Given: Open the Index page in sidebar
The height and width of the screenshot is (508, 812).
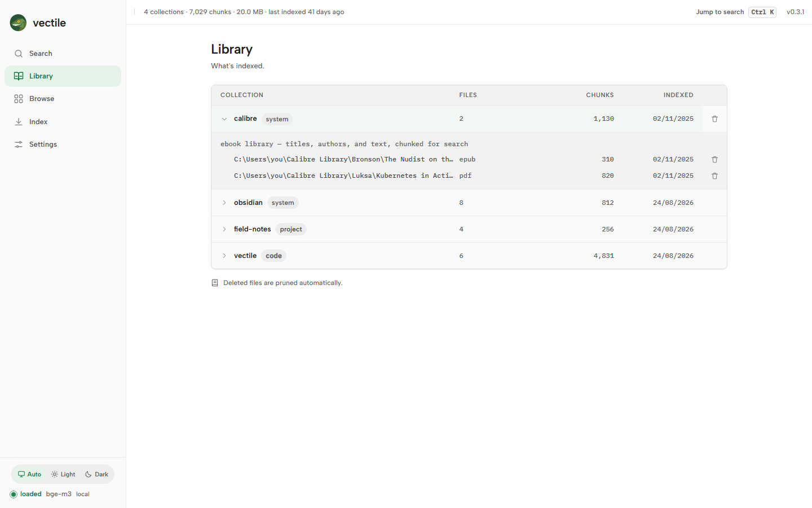Looking at the screenshot, I should [x=63, y=122].
